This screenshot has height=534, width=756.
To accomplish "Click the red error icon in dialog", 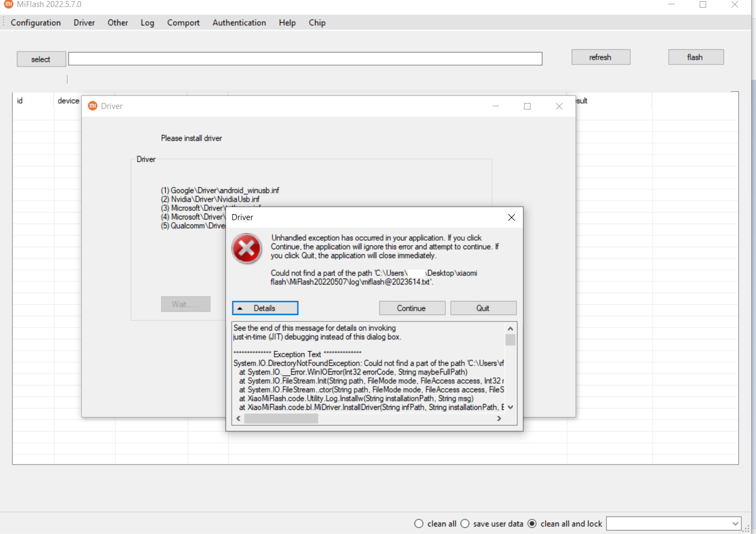I will [x=247, y=248].
